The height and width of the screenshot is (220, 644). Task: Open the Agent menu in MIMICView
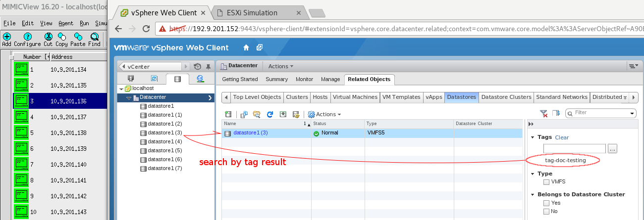pos(65,23)
